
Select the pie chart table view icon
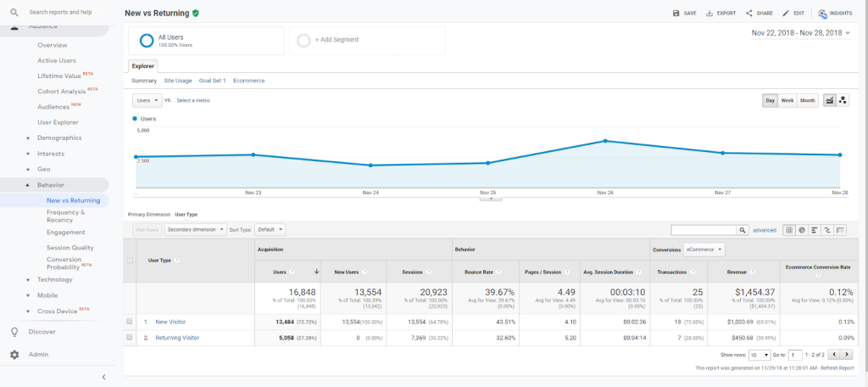[x=801, y=229]
